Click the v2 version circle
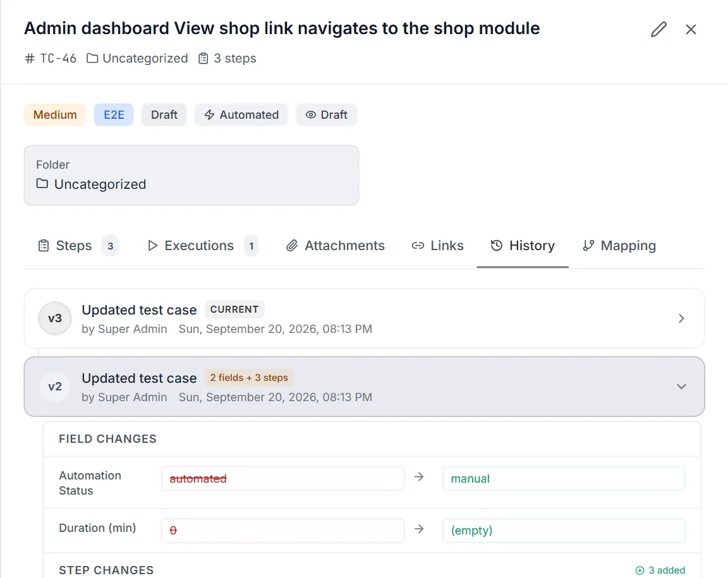 (x=55, y=387)
